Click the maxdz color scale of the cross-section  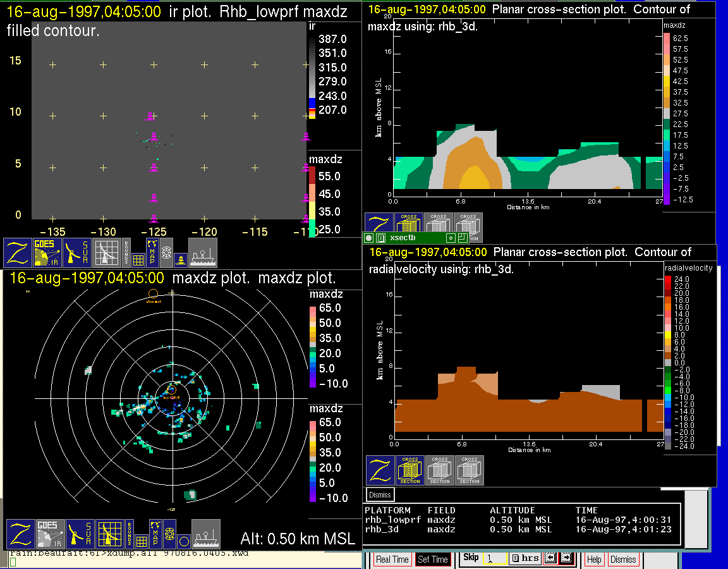667,120
